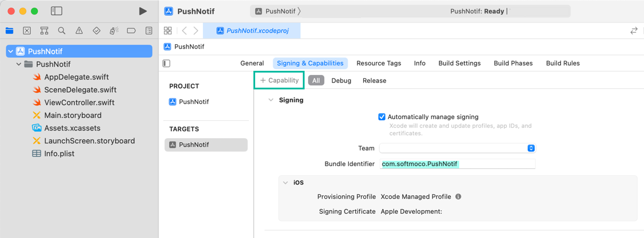Screen dimensions: 644x238
Task: Open the Breakpoint navigator icon
Action: click(131, 31)
